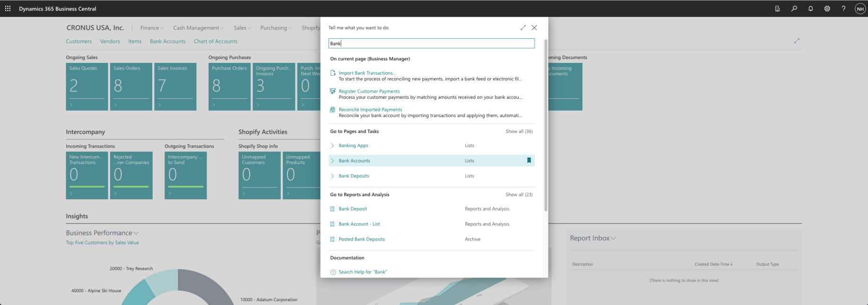
Task: Open the Posted Bank Deposits archive link
Action: pyautogui.click(x=362, y=239)
